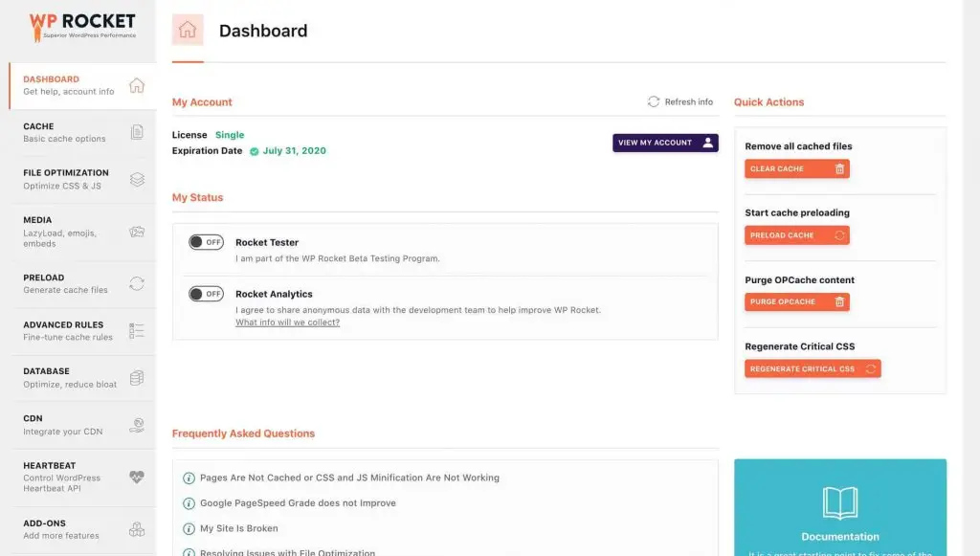Turn on Rocket Analytics data sharing
Image resolution: width=980 pixels, height=556 pixels.
205,293
